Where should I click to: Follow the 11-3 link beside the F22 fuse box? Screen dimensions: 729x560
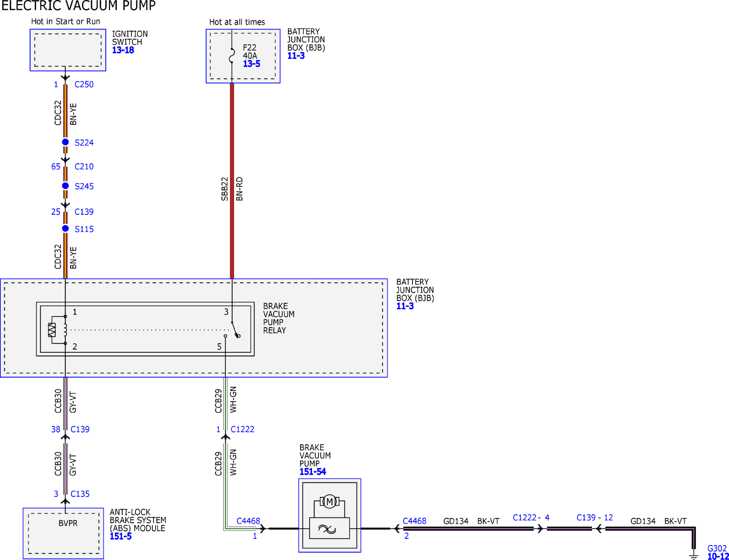(x=296, y=56)
